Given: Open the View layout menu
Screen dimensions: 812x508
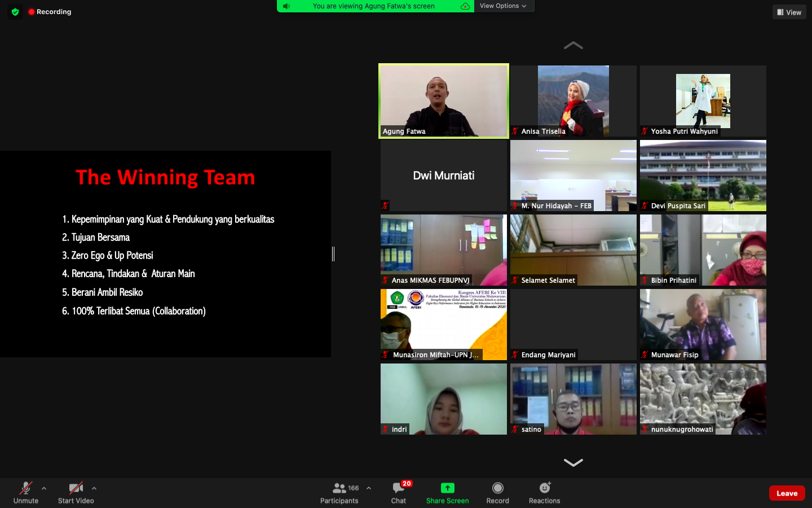Looking at the screenshot, I should pos(789,12).
